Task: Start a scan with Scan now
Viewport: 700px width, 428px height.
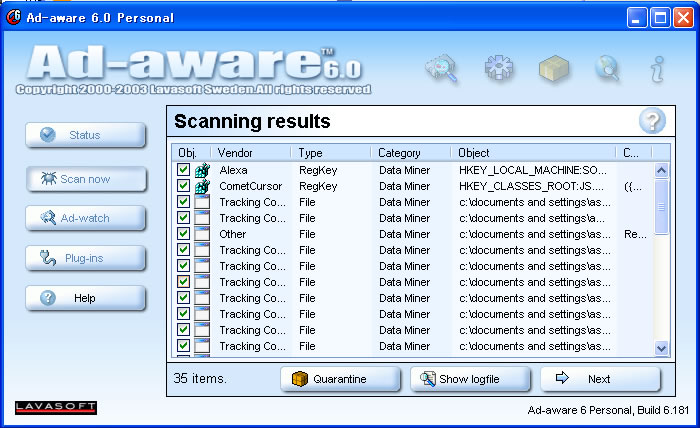Action: tap(86, 179)
